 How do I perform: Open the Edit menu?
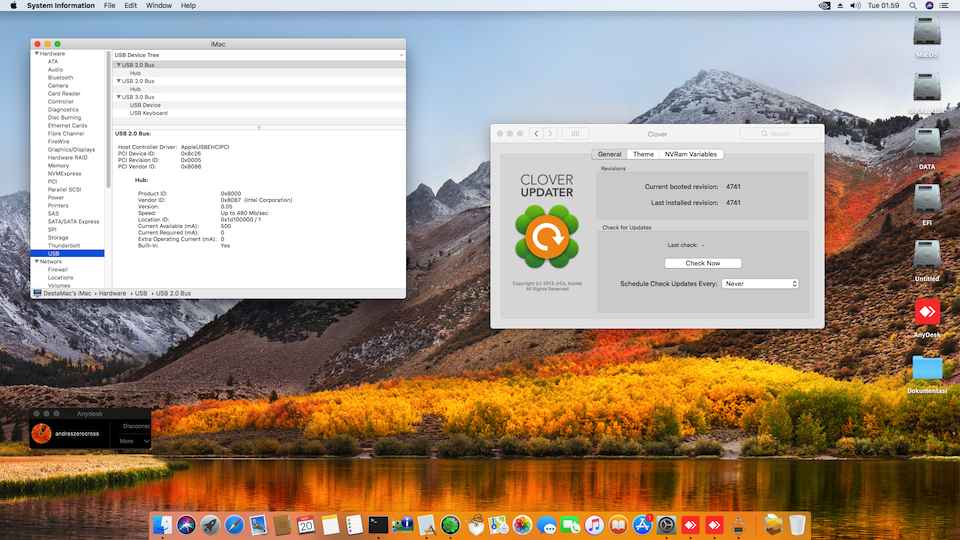[130, 6]
